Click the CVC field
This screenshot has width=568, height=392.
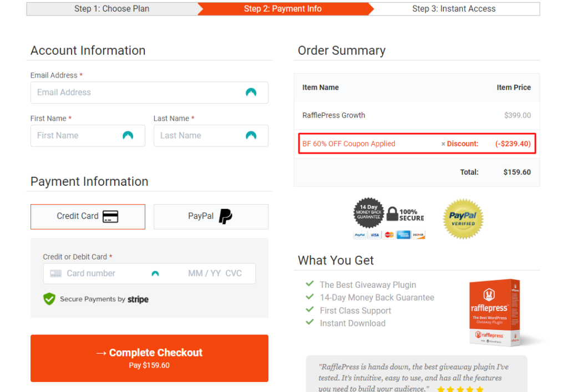click(x=234, y=274)
